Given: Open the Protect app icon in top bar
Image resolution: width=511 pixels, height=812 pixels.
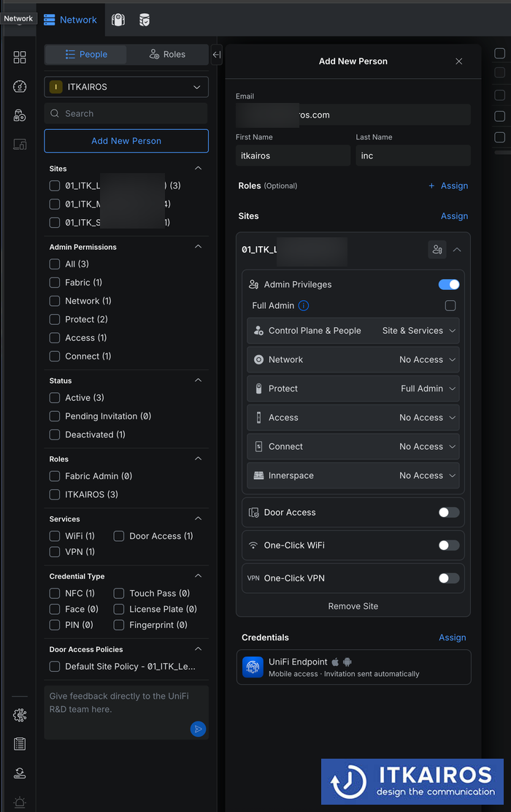Looking at the screenshot, I should pyautogui.click(x=118, y=20).
